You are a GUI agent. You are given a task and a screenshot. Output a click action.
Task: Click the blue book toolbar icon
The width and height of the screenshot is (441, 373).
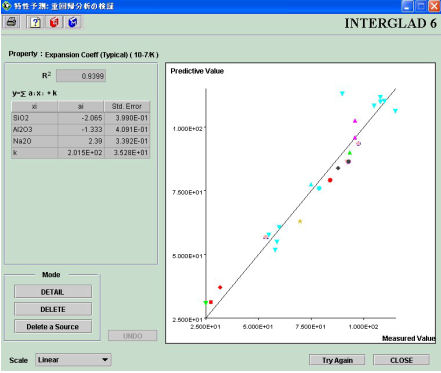click(73, 22)
